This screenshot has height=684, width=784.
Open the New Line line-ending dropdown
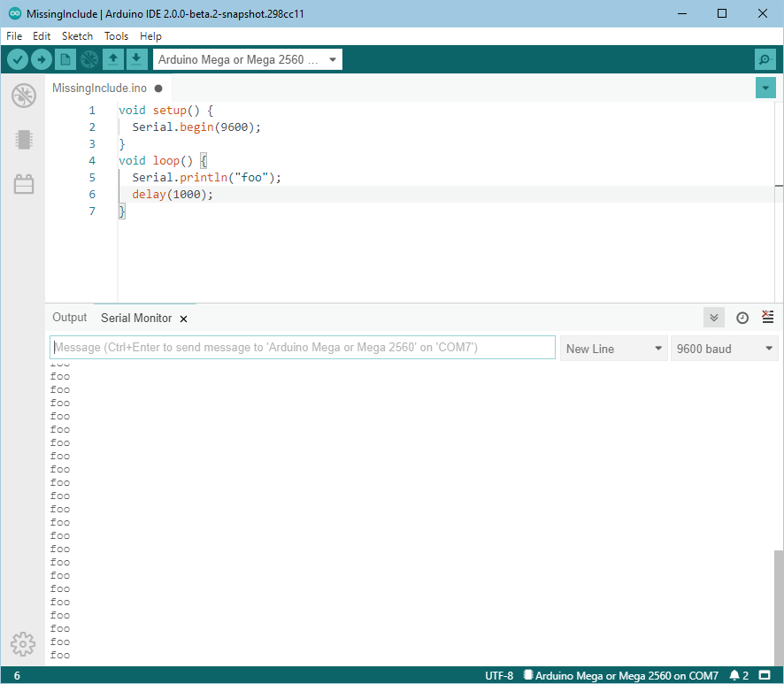pos(613,349)
